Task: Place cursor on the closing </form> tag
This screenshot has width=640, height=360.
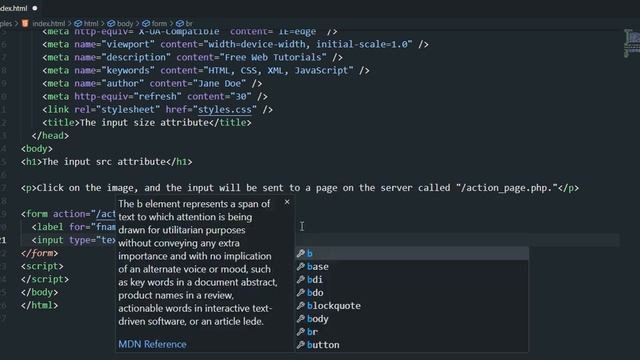Action: 40,253
